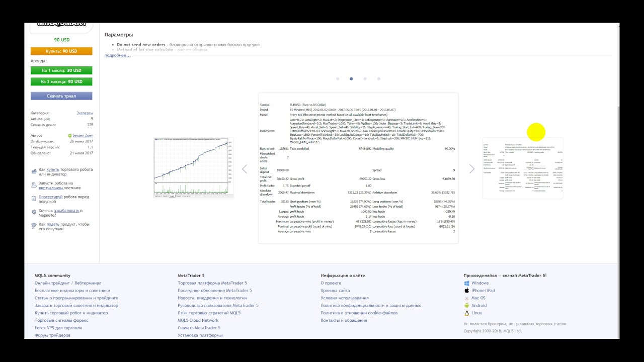The image size is (644, 362).
Task: Open Язык торговых стратегий MQL5 link
Action: (x=209, y=313)
